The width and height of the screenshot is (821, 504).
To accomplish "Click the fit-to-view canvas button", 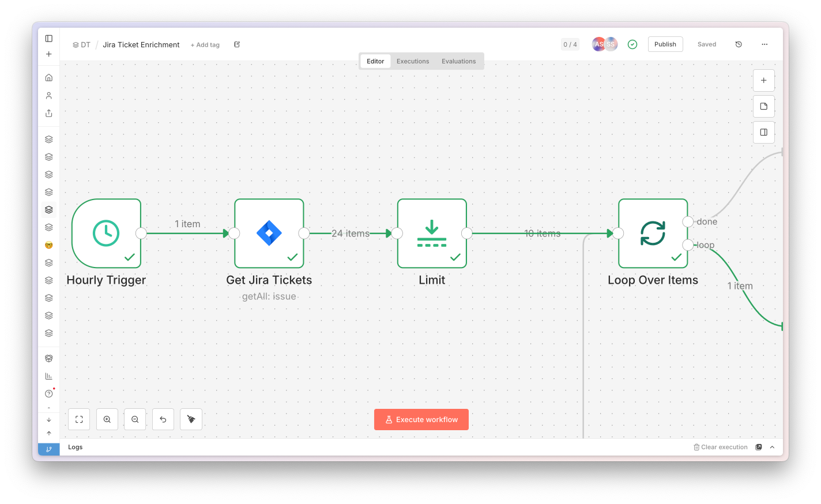I will tap(79, 419).
